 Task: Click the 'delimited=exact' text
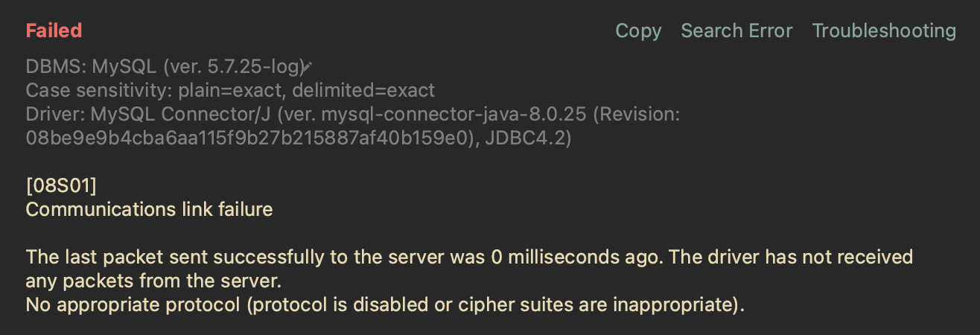[x=363, y=91]
